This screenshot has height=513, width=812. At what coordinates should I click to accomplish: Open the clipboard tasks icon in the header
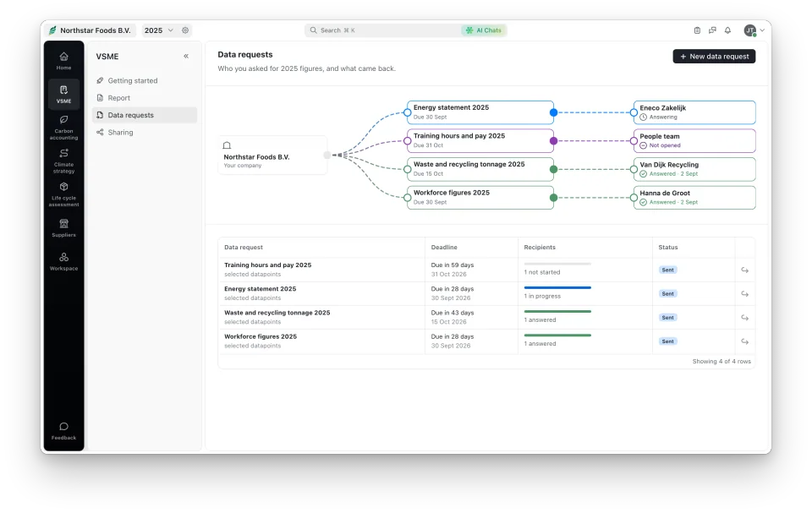coord(697,30)
